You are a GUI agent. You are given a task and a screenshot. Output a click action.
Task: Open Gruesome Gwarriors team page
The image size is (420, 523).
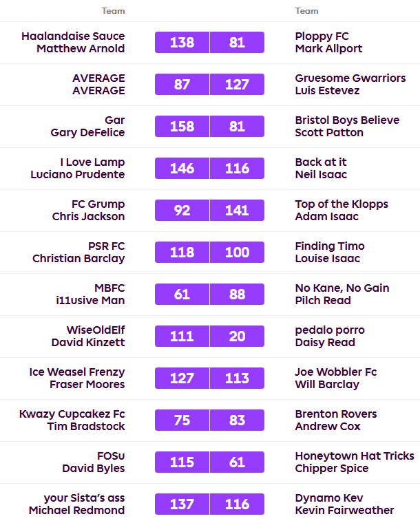coord(350,78)
